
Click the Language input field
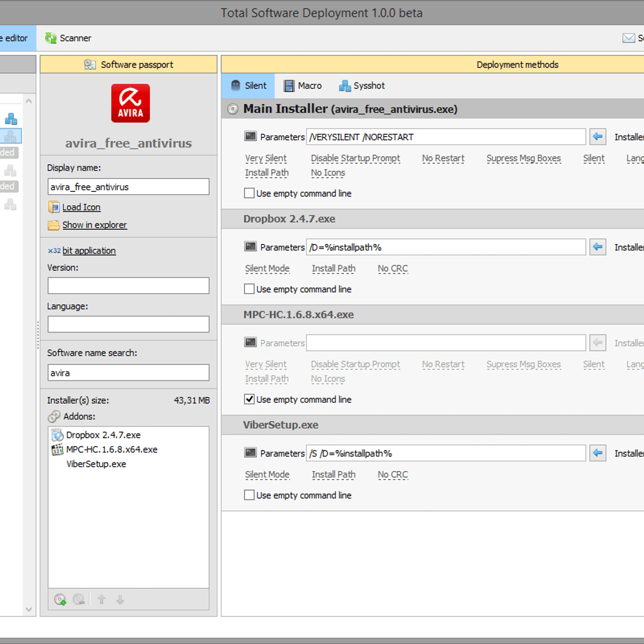coord(128,324)
